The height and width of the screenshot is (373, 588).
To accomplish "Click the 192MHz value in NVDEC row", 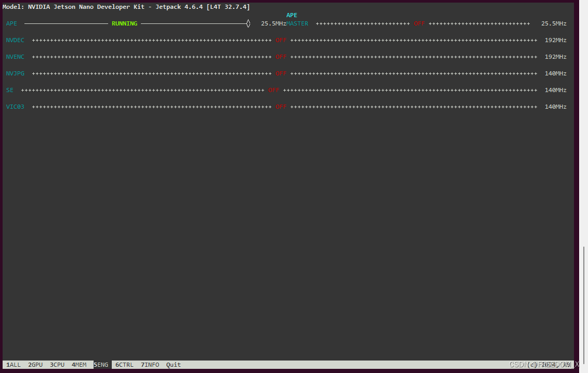I will pos(555,40).
